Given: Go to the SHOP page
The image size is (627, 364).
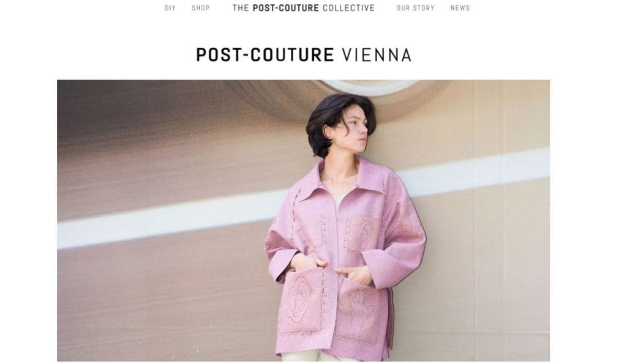Looking at the screenshot, I should 201,8.
